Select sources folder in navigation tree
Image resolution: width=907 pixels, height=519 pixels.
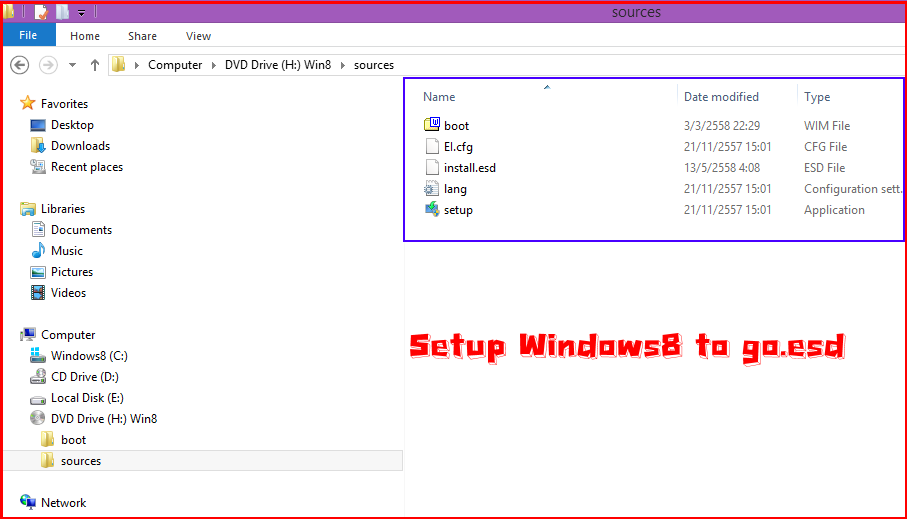[81, 461]
